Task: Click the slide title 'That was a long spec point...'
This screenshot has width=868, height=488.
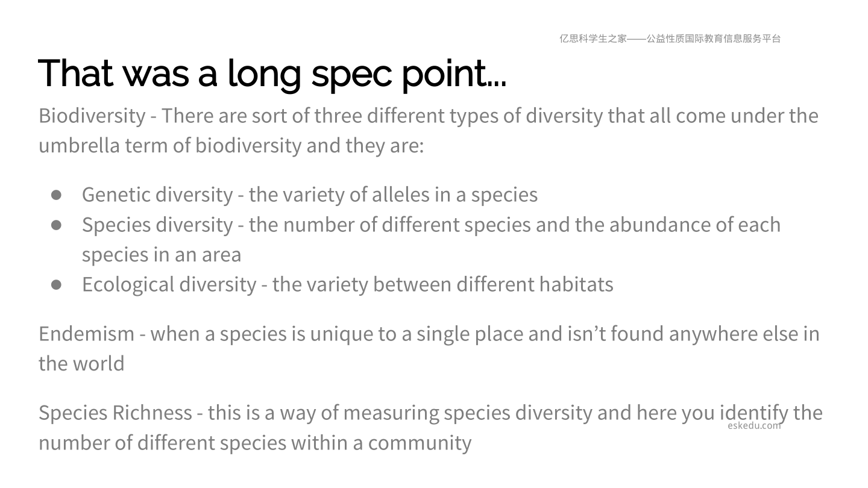Action: point(272,75)
